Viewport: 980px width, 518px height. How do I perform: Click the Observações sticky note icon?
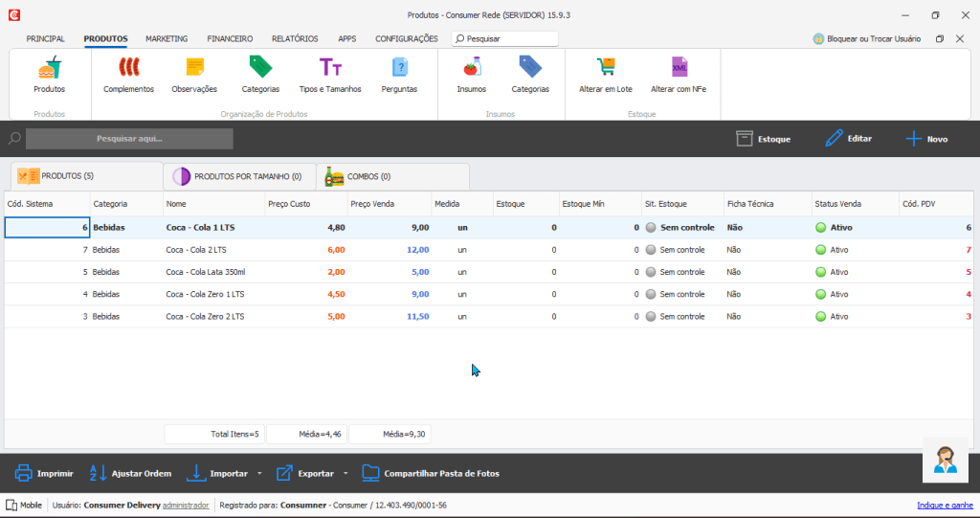(194, 68)
